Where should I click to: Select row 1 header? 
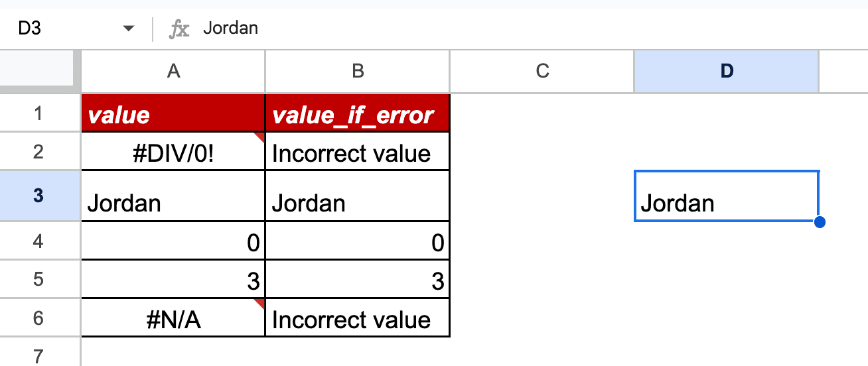38,113
